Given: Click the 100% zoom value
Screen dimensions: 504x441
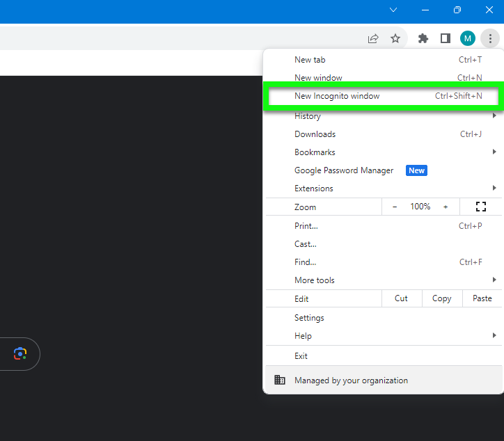Looking at the screenshot, I should [420, 206].
